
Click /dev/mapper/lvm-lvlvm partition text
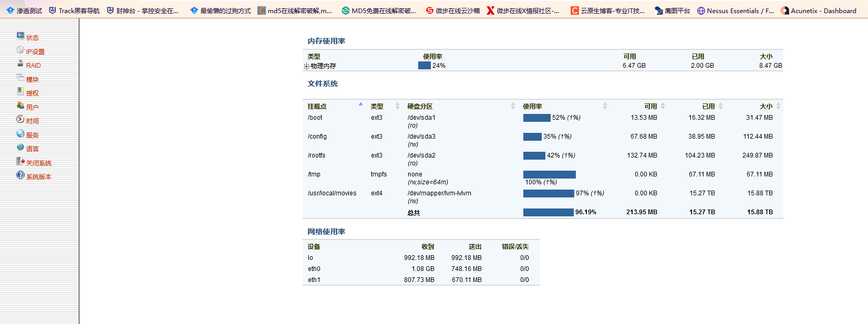coord(439,193)
